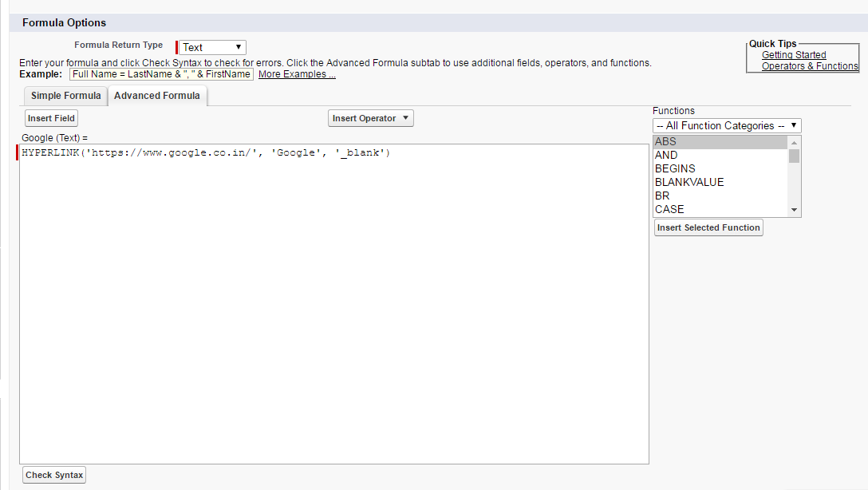The image size is (868, 490).
Task: Click the Insert Selected Function button
Action: point(708,227)
